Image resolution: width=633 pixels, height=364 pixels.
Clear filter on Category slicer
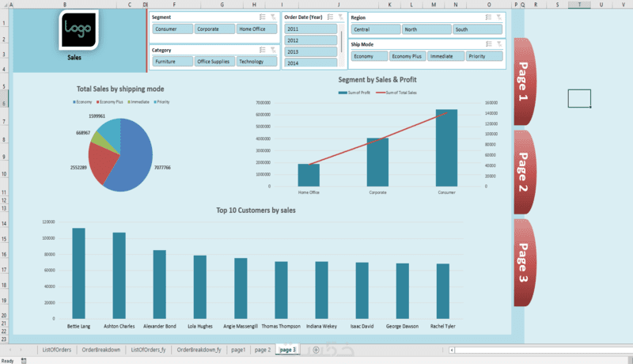pos(273,50)
